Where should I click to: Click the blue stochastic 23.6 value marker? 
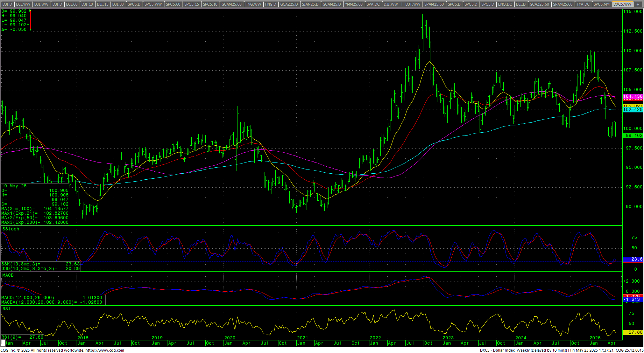point(633,259)
